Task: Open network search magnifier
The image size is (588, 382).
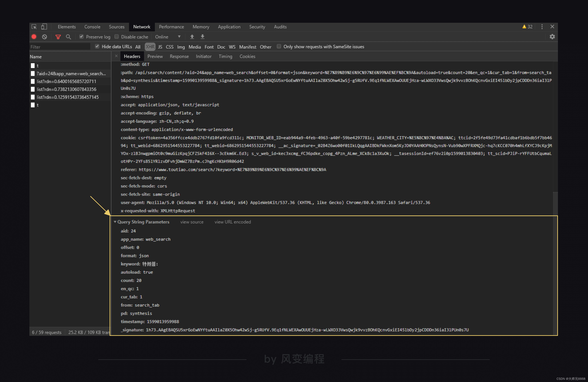Action: click(x=68, y=37)
